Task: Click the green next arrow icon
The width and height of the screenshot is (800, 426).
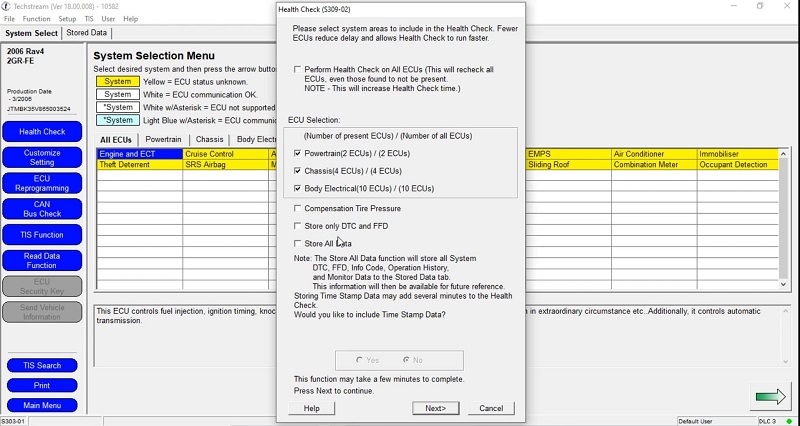Action: [x=770, y=396]
